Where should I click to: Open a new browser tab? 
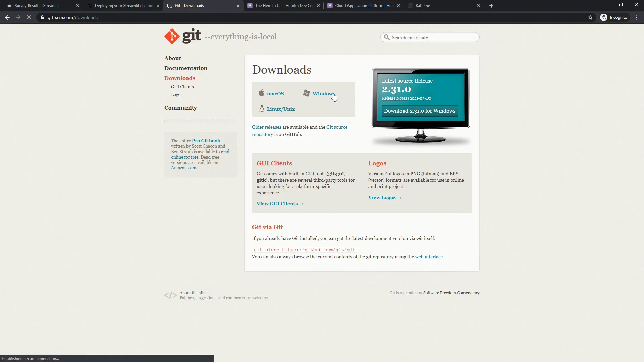(x=491, y=6)
